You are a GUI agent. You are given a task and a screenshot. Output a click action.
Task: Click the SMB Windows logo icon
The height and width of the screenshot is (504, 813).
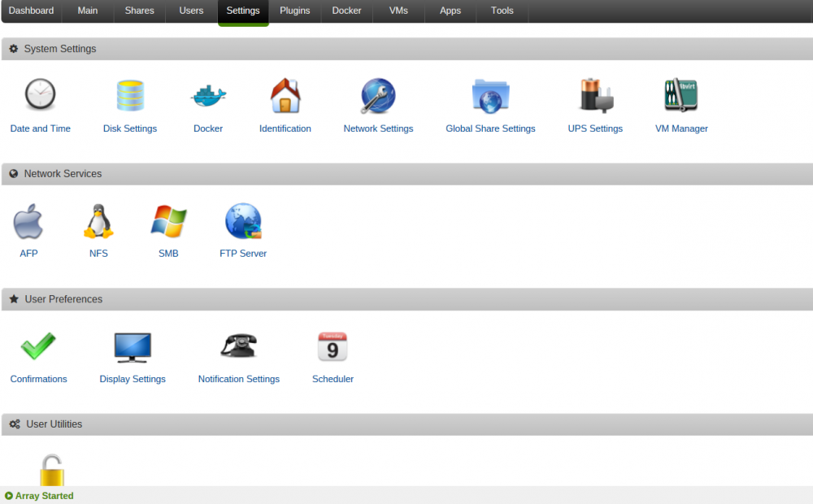[168, 221]
